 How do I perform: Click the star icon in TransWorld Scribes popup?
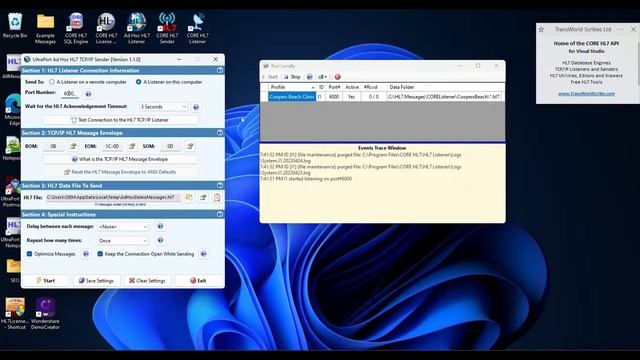coord(541,29)
